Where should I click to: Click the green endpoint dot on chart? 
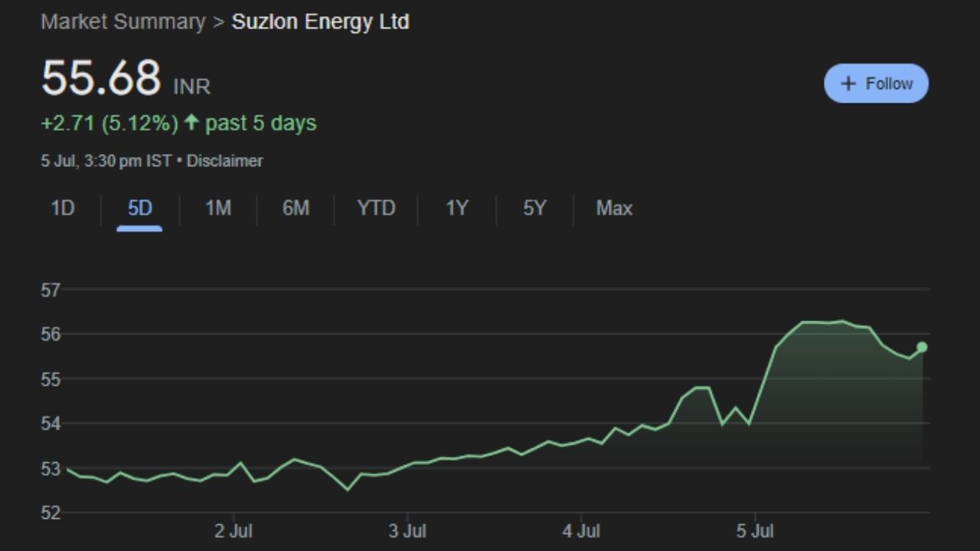922,347
